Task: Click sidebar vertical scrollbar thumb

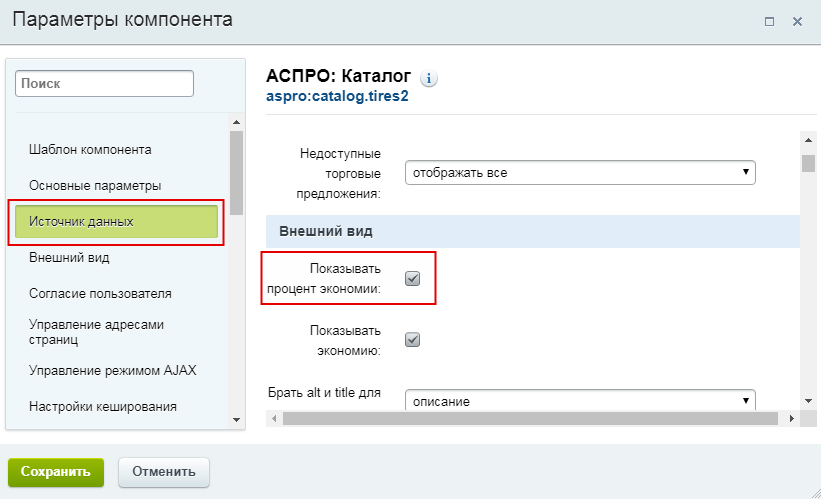Action: (236, 173)
